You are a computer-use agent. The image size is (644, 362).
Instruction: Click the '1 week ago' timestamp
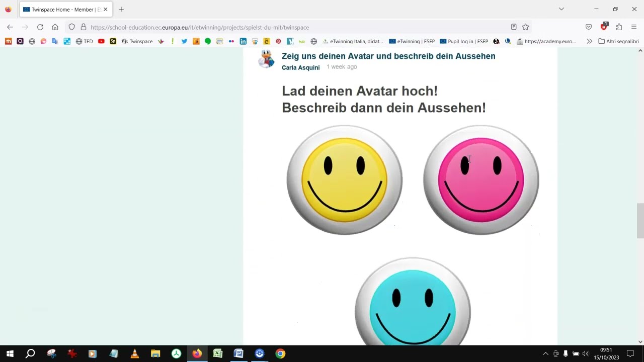click(x=342, y=67)
